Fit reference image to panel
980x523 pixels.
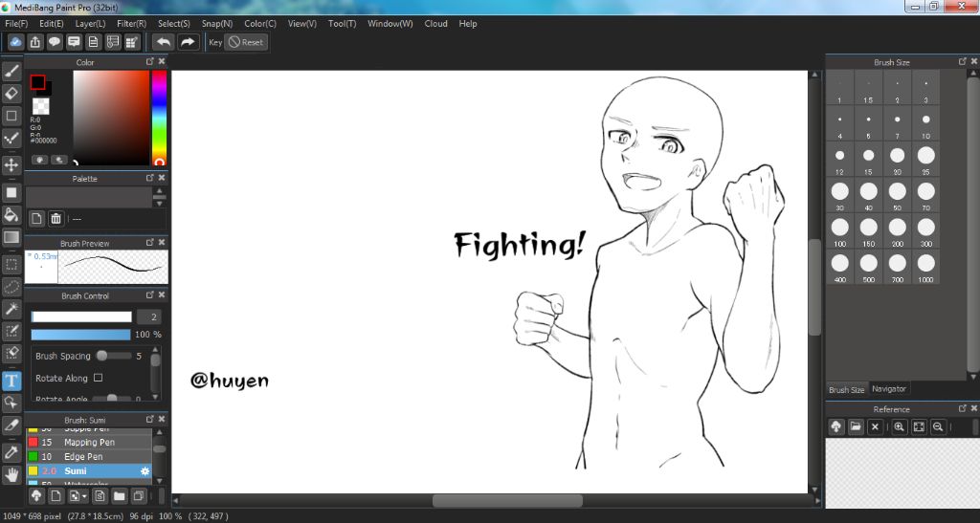pyautogui.click(x=919, y=426)
